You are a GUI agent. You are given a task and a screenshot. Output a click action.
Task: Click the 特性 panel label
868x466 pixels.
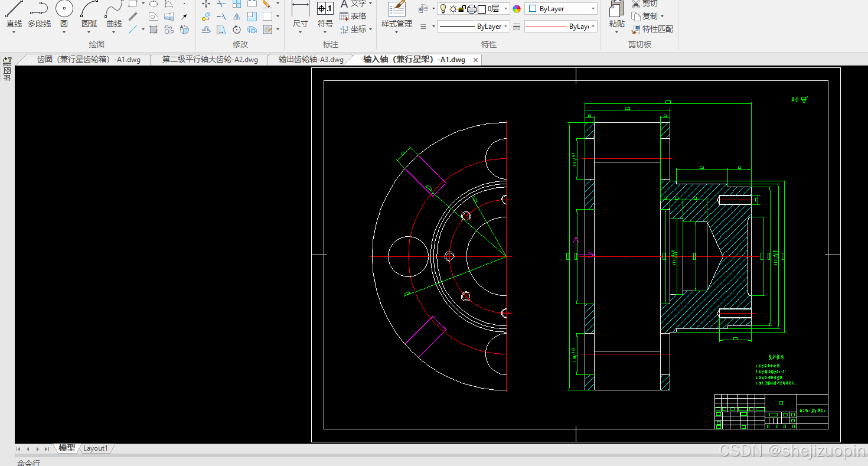click(x=489, y=44)
